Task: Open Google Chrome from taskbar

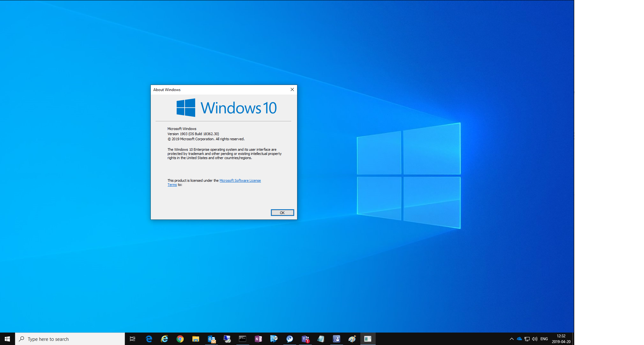Action: coord(179,339)
